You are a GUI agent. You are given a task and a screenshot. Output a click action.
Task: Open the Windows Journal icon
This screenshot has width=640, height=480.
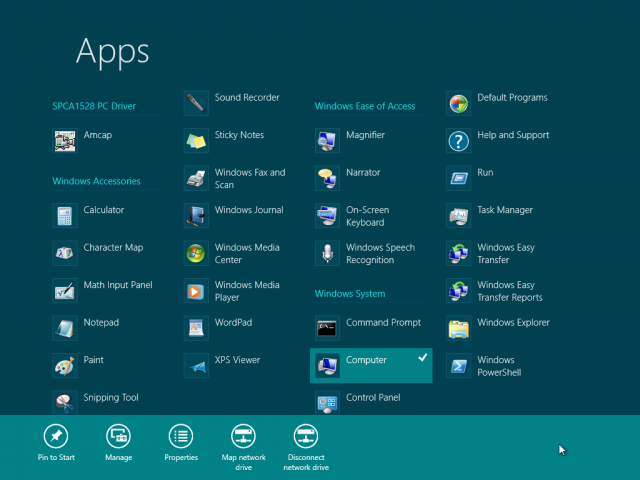click(x=196, y=216)
